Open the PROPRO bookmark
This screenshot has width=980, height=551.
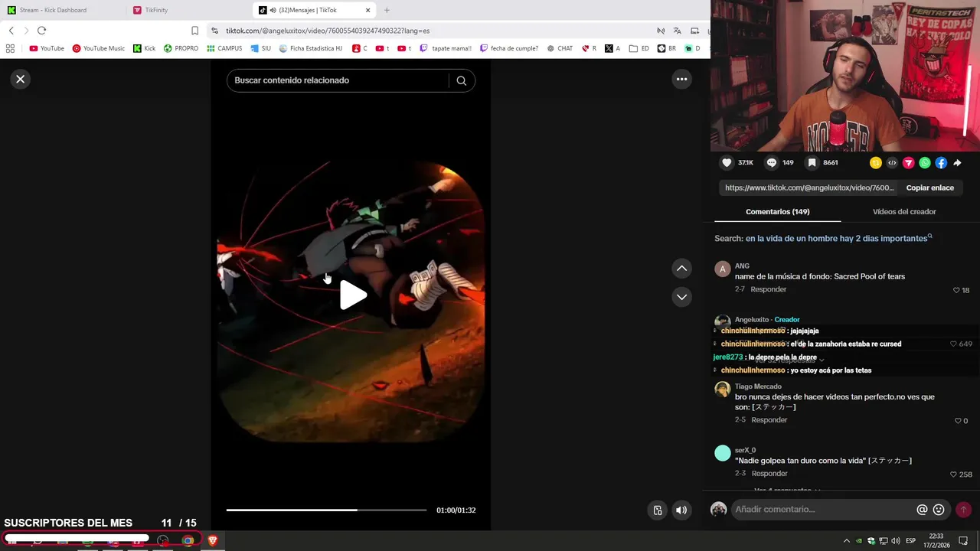(181, 48)
